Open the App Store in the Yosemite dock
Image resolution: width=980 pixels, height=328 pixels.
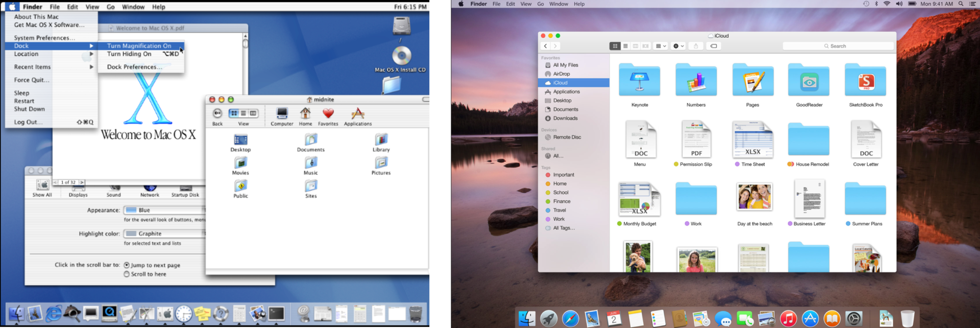pos(810,319)
